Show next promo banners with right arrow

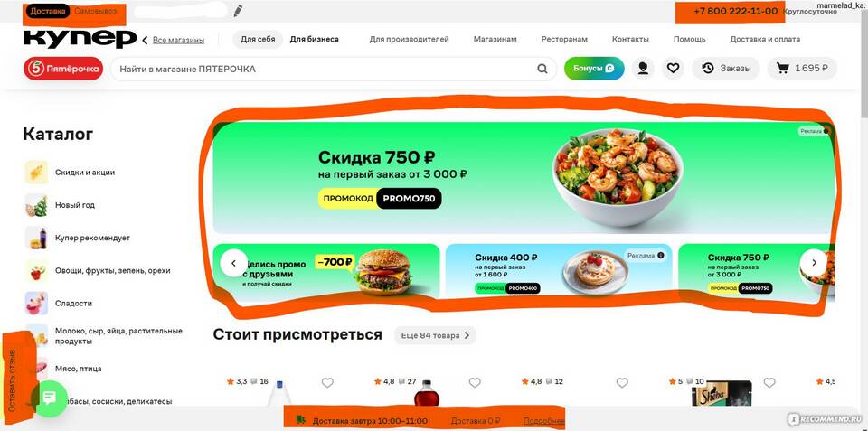(x=814, y=263)
